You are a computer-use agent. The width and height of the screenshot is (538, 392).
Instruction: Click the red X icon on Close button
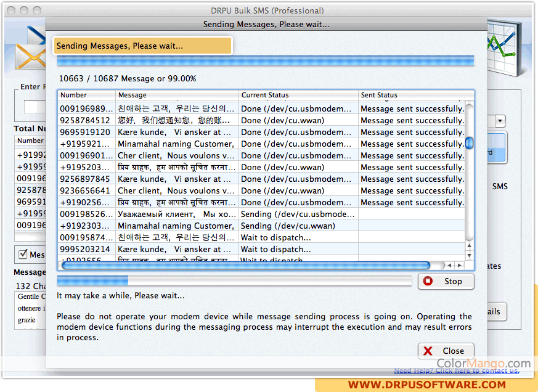click(x=428, y=351)
